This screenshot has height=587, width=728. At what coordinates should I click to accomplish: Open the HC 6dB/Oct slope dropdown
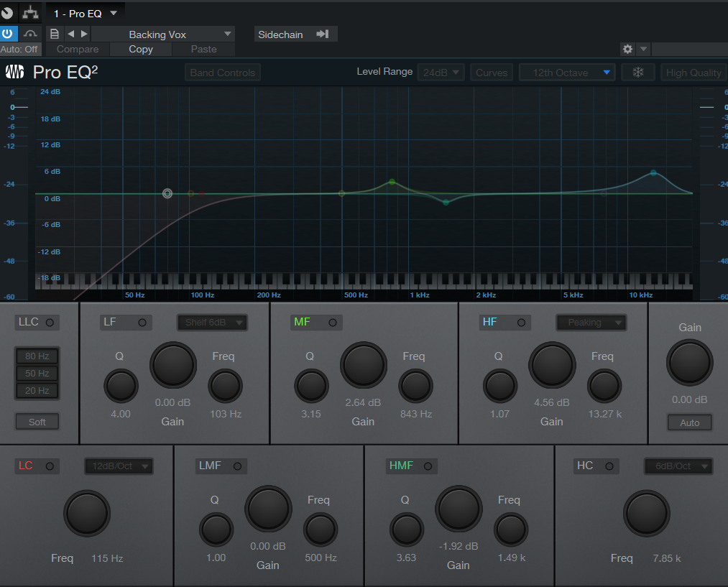click(679, 466)
